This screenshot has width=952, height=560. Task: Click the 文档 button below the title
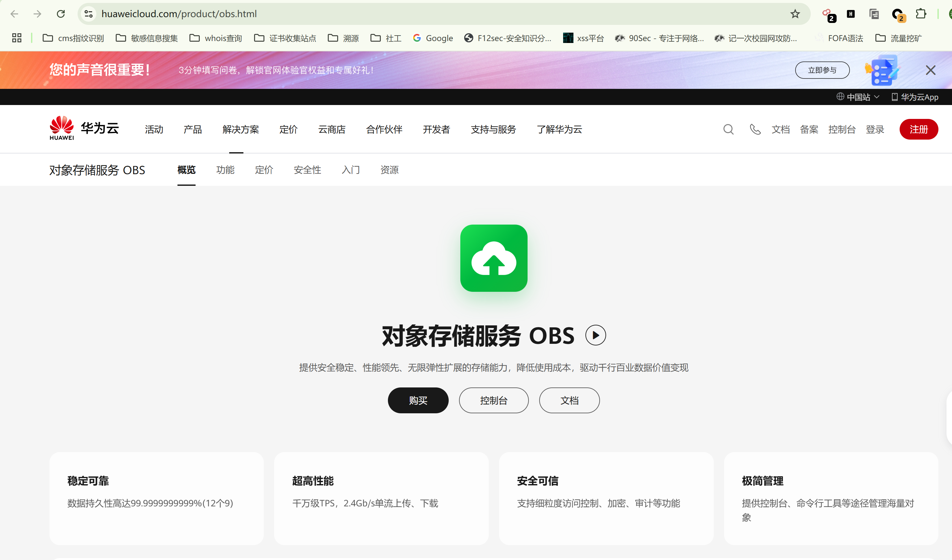click(569, 400)
